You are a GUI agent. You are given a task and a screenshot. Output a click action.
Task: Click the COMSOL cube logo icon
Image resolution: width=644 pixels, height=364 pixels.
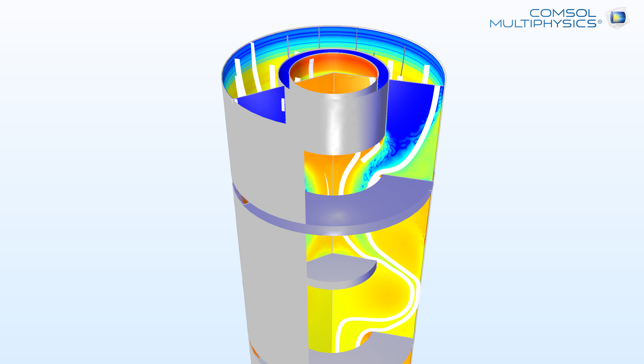pos(618,18)
